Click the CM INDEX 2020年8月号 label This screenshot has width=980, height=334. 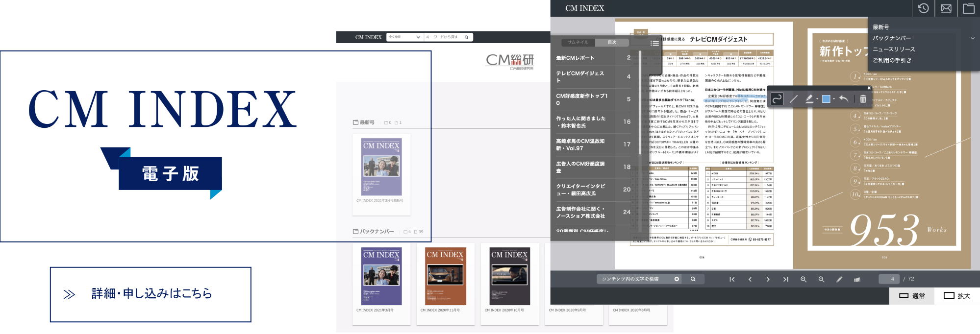click(631, 310)
